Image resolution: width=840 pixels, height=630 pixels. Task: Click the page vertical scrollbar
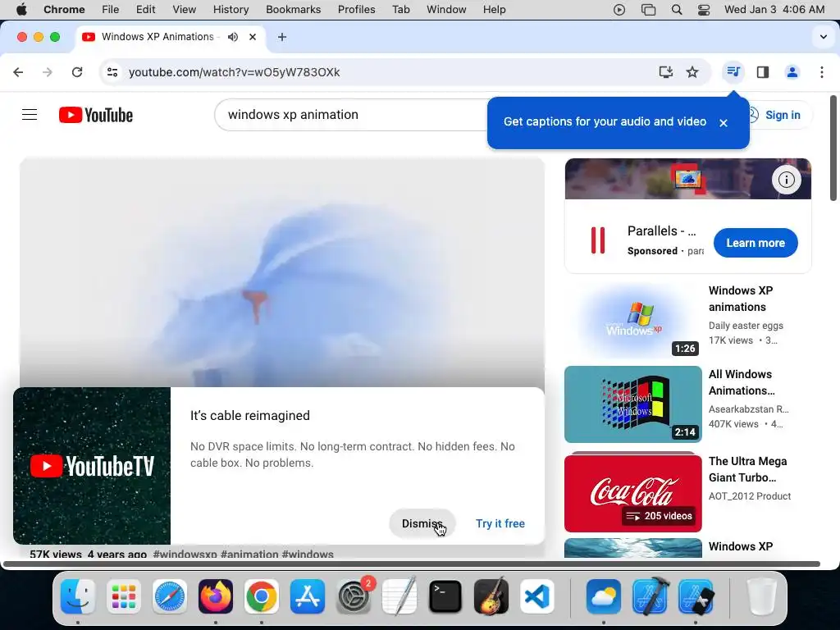(833, 148)
